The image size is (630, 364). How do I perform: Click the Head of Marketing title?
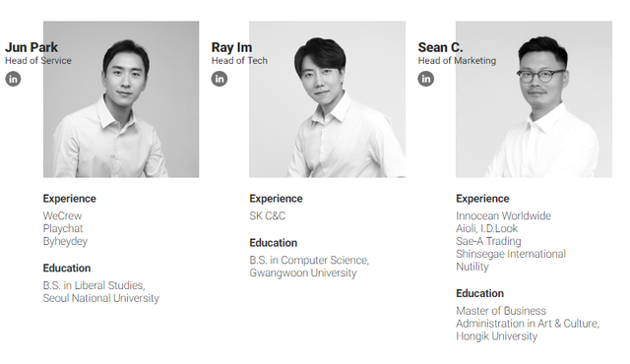(x=457, y=61)
